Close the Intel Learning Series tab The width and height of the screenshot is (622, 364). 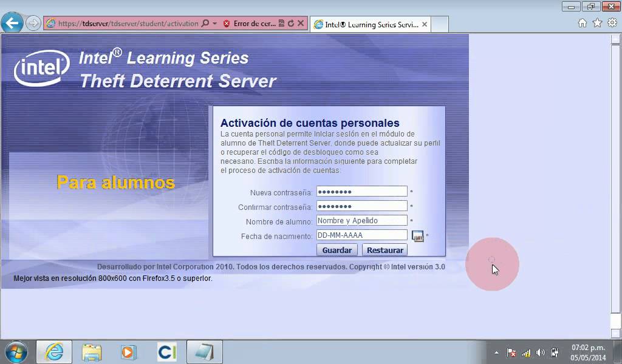[x=425, y=24]
